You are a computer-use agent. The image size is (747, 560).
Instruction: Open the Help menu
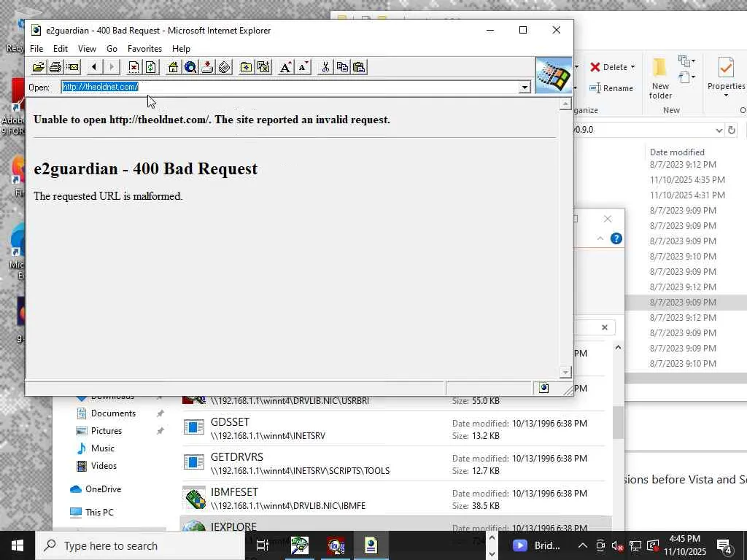[x=181, y=49]
